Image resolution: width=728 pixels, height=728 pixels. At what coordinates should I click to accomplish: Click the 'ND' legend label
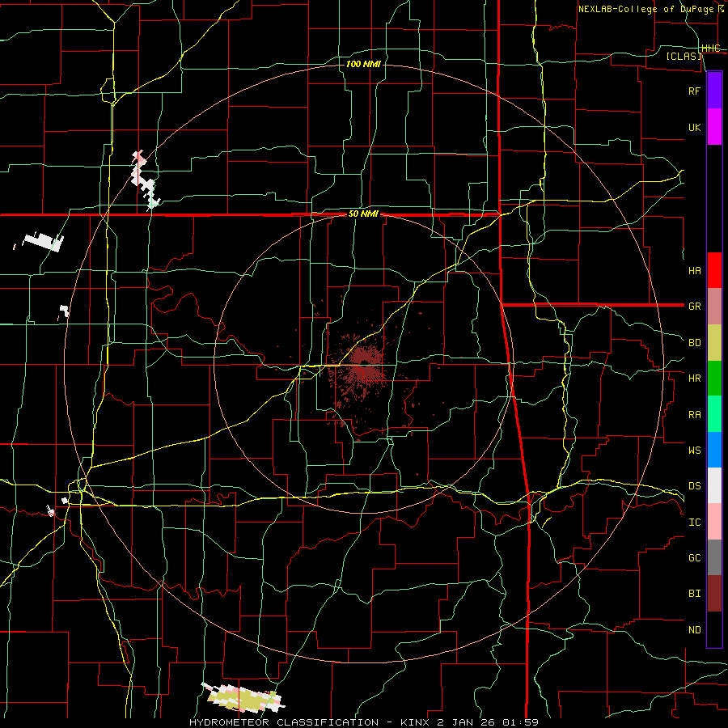tap(694, 629)
